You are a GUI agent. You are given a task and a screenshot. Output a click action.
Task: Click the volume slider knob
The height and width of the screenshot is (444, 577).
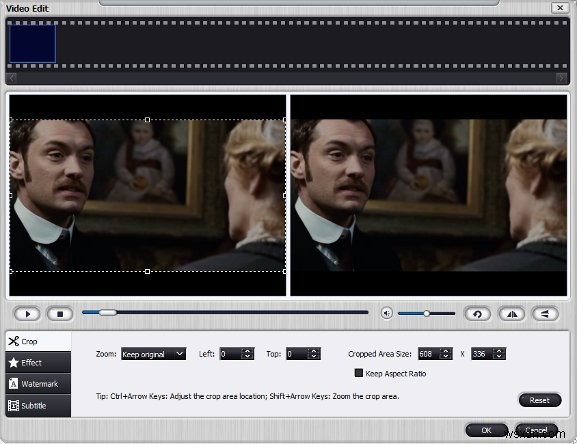[x=426, y=313]
